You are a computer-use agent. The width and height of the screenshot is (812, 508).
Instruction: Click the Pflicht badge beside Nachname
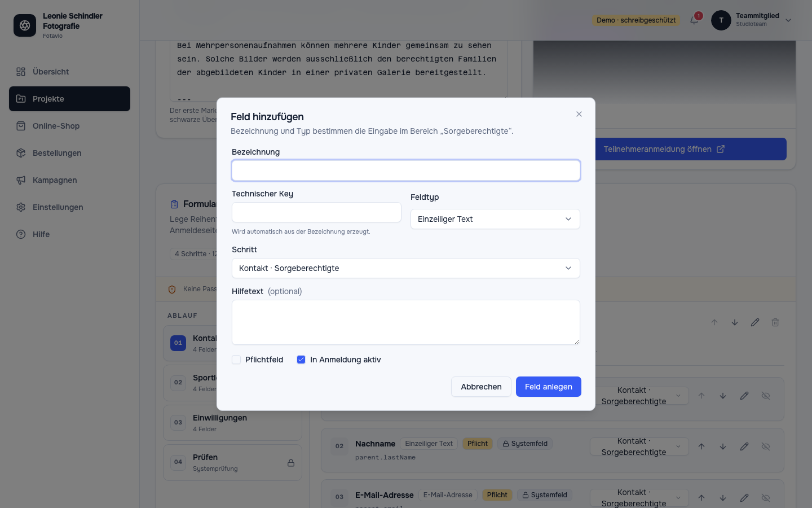tap(478, 444)
